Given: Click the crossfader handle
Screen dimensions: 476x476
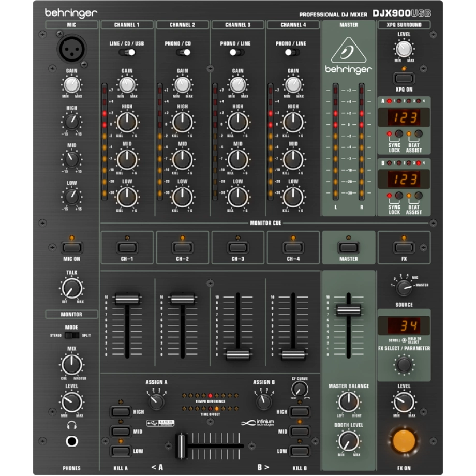Looking at the screenshot, I should click(181, 445).
